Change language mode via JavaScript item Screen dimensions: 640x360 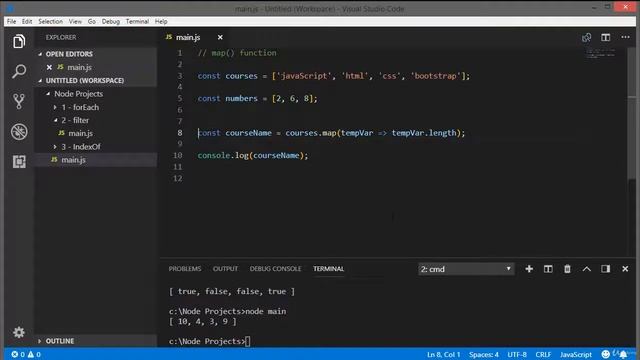click(576, 354)
